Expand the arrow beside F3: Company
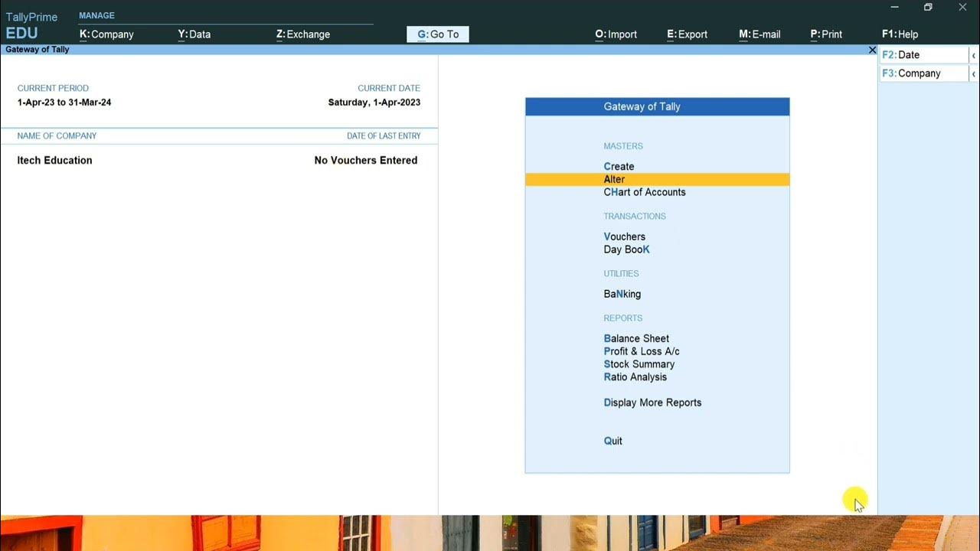The image size is (980, 551). (x=974, y=73)
